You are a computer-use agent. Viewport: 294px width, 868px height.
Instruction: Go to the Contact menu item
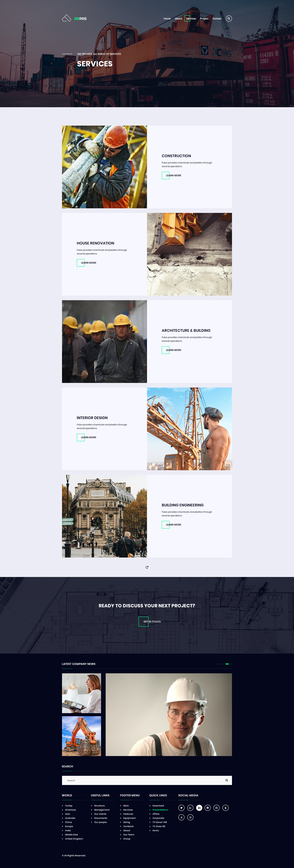[x=217, y=19]
